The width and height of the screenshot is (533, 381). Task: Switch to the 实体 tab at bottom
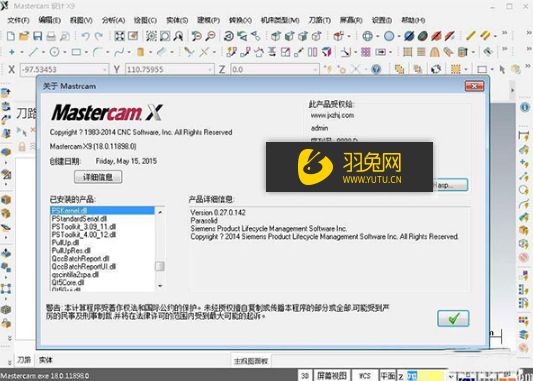(45, 360)
